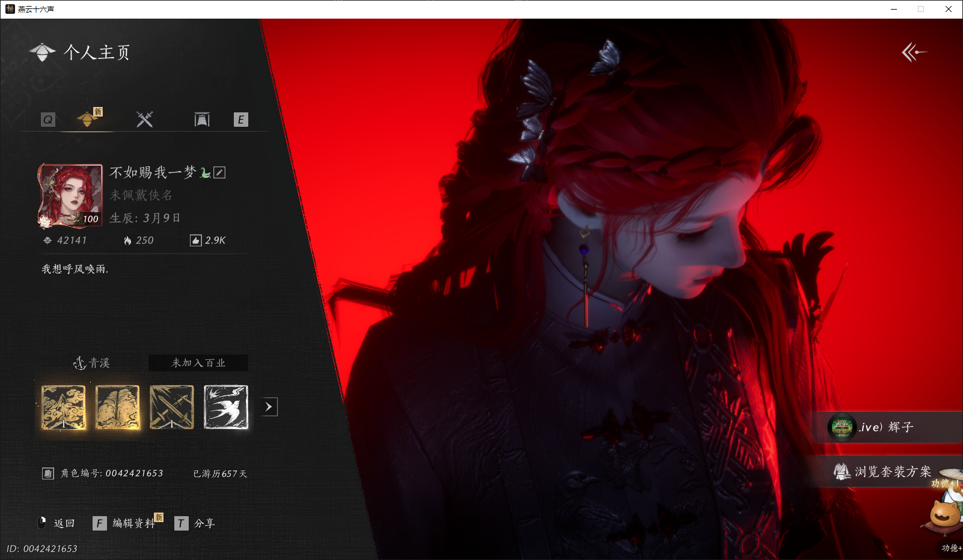963x560 pixels.
Task: Click the E next-tab key icon
Action: coord(241,120)
